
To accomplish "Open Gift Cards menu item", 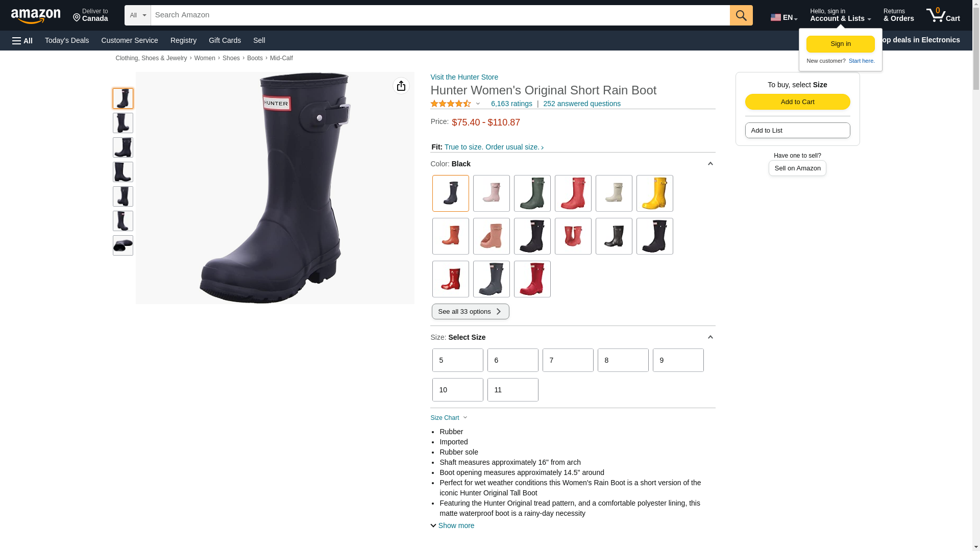I will (x=225, y=40).
